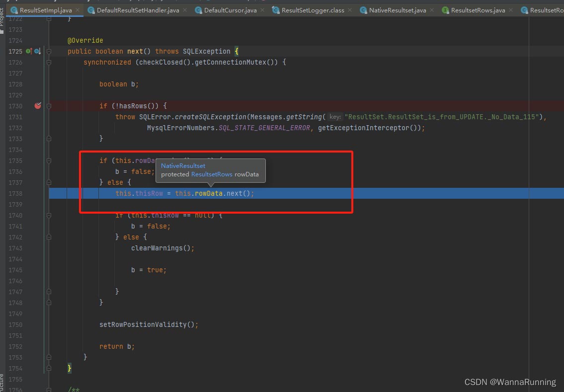Click class icon on ResultSetLogger.class tab

(275, 10)
